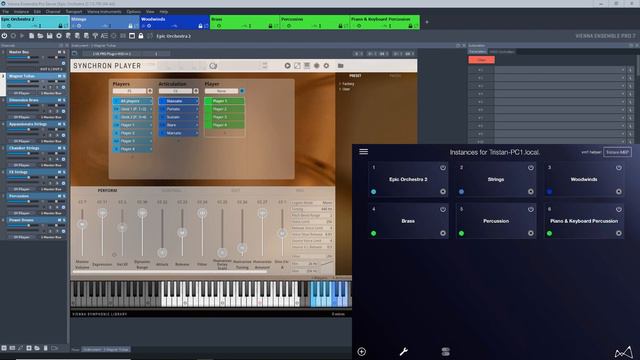Adjust the Expression slider knob
This screenshot has height=360, width=640.
(x=102, y=213)
